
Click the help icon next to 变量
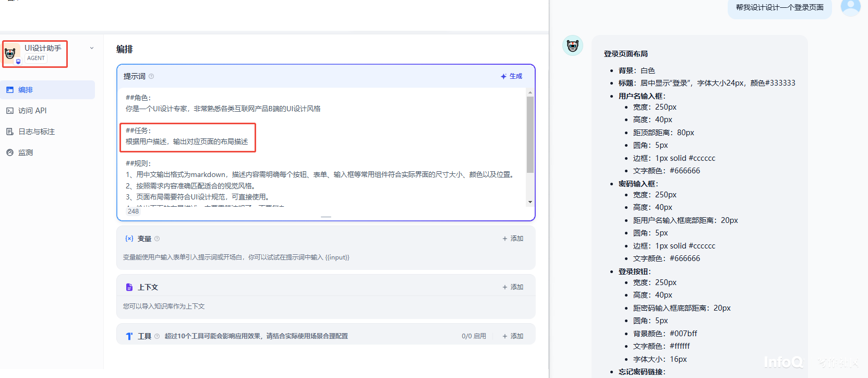[157, 239]
